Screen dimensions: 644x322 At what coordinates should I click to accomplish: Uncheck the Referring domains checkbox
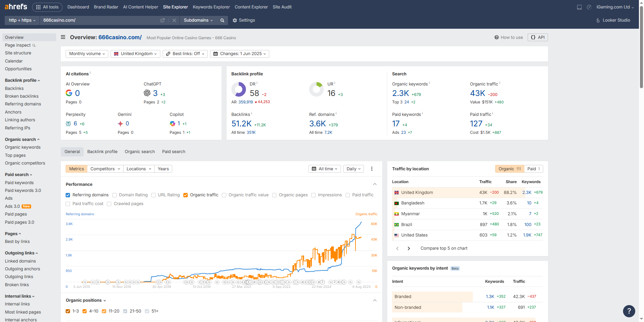click(x=68, y=195)
